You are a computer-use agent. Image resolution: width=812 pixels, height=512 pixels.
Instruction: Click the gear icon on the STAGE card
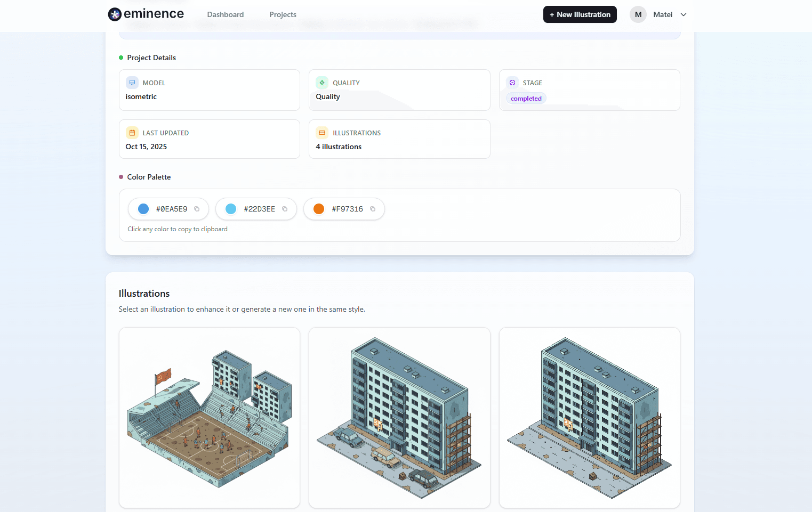512,82
